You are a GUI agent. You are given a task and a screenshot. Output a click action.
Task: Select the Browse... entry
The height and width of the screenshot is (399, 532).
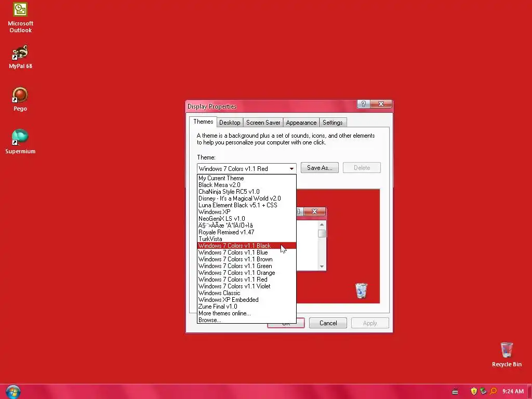[247, 320]
